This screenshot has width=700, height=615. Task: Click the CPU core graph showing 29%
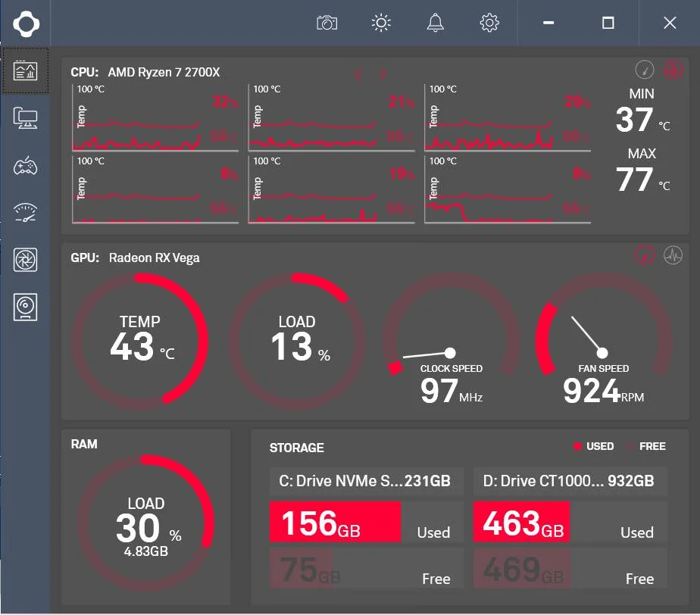pos(508,117)
